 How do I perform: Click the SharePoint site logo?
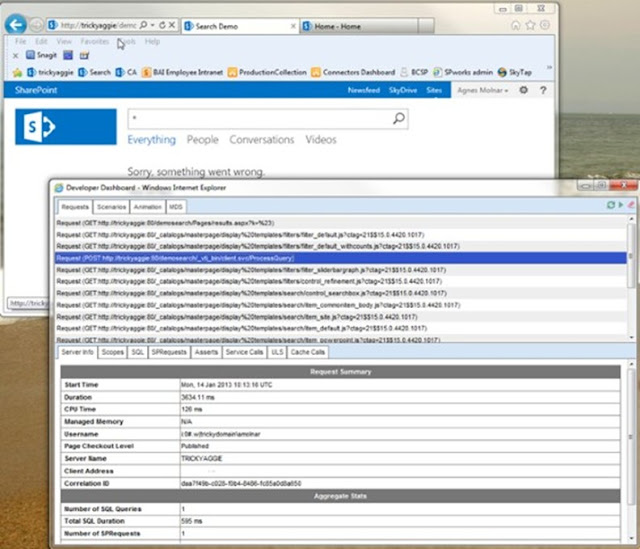click(x=66, y=127)
